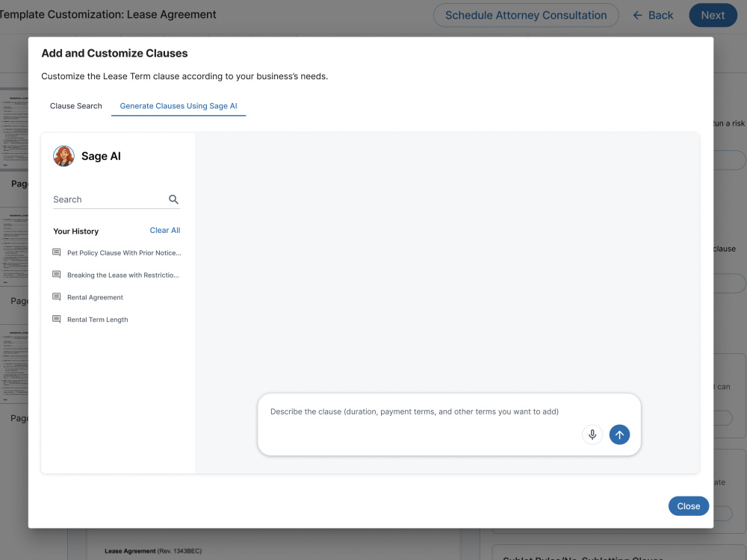Click chat icon beside Pet Policy Clause

point(56,252)
